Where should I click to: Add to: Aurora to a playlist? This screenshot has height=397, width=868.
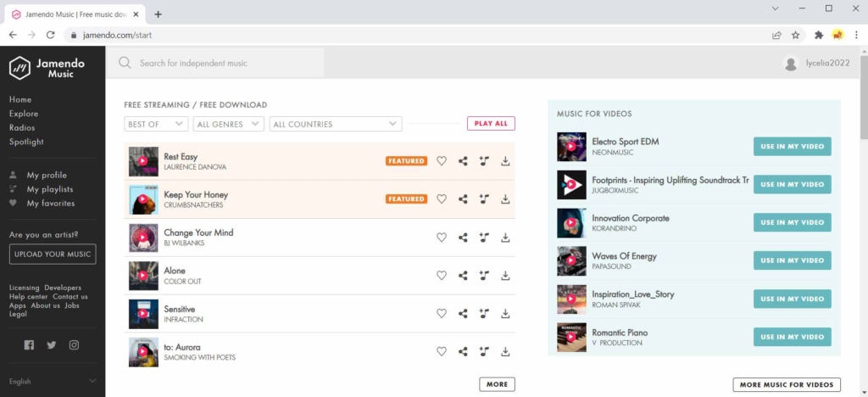pyautogui.click(x=484, y=351)
